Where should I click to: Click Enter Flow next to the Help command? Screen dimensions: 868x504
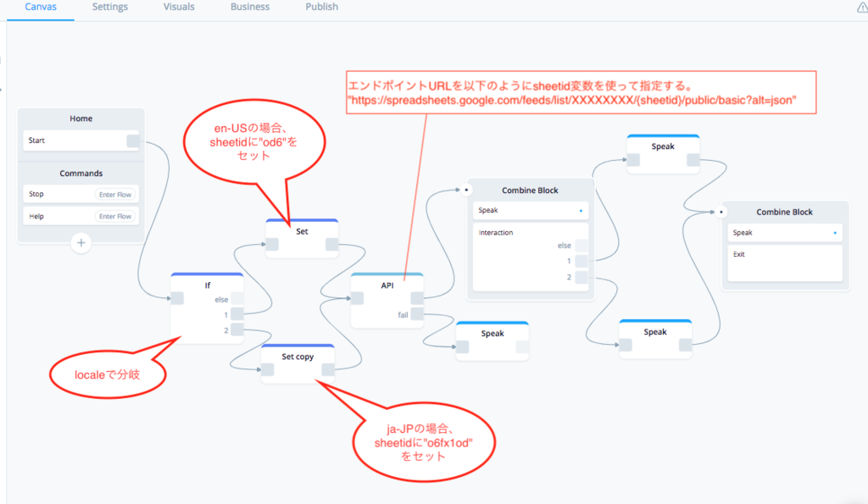tap(116, 216)
